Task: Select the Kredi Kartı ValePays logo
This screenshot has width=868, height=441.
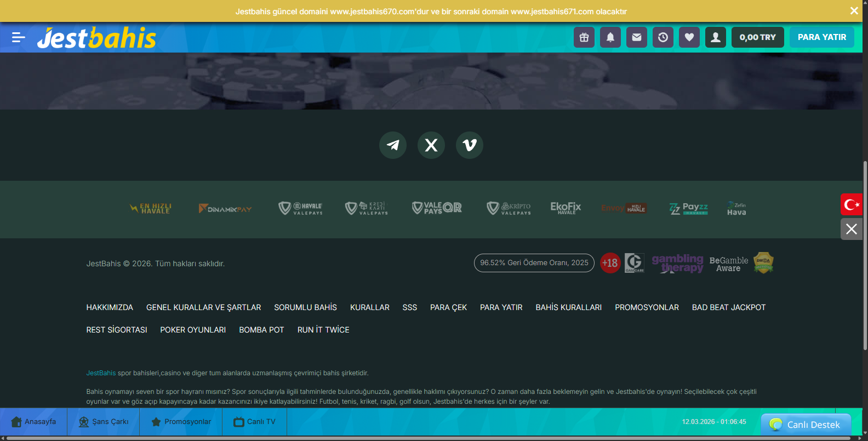Action: pyautogui.click(x=367, y=209)
